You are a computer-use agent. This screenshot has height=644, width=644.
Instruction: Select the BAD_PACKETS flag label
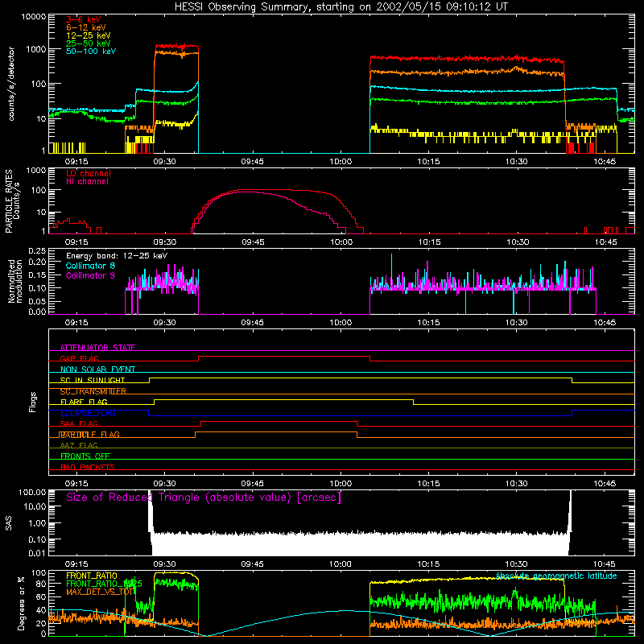88,467
